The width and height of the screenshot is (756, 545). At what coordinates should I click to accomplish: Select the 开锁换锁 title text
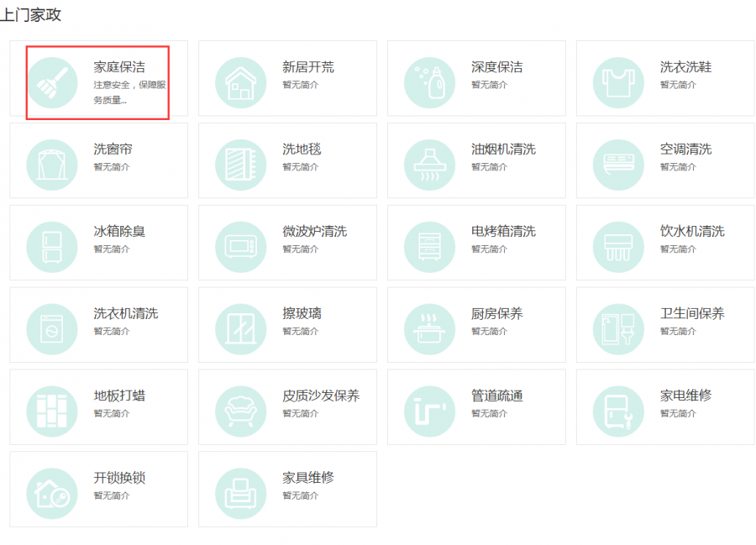click(x=119, y=478)
